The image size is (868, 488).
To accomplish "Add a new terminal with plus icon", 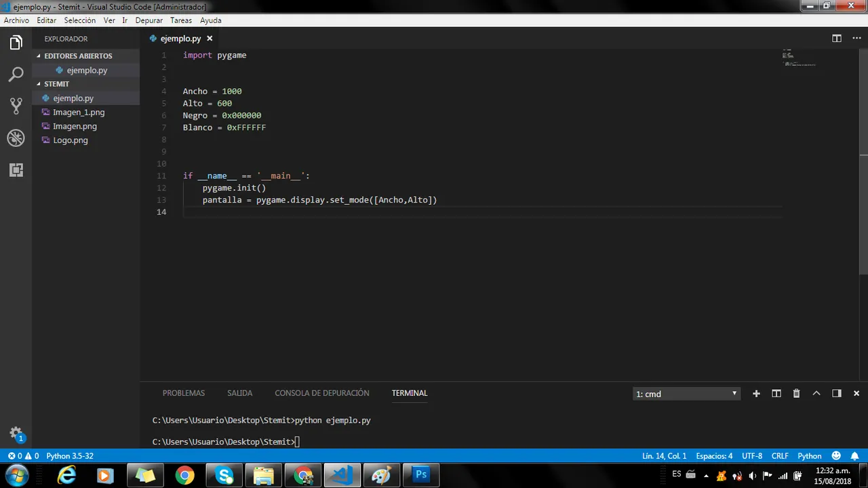I will point(756,393).
